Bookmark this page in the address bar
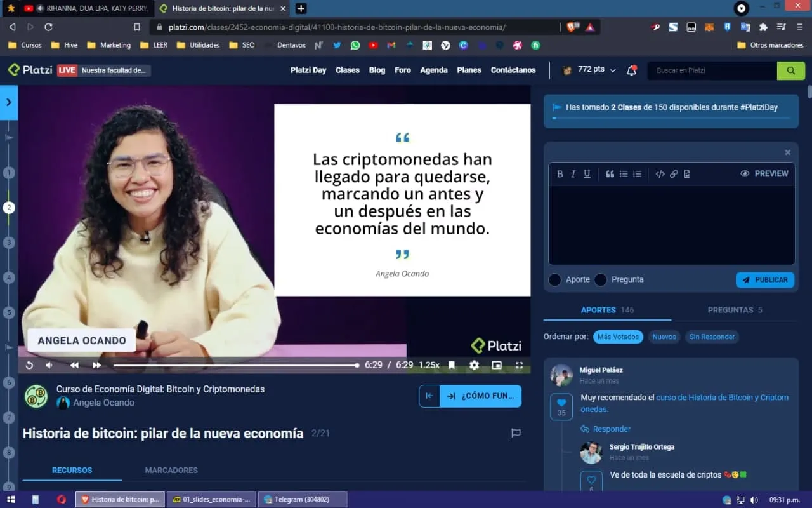Image resolution: width=812 pixels, height=508 pixels. 137,27
